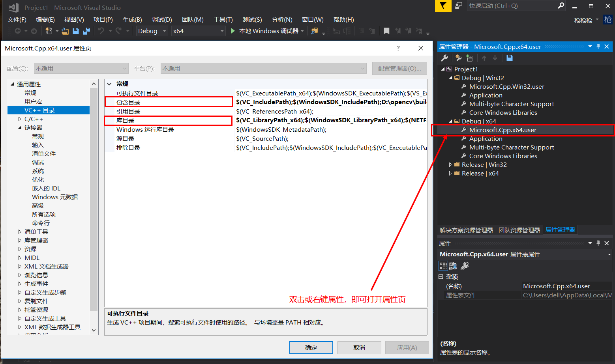Screen dimensions: 615x364
Task: Save all property sheets in Property Manager
Action: 510,58
